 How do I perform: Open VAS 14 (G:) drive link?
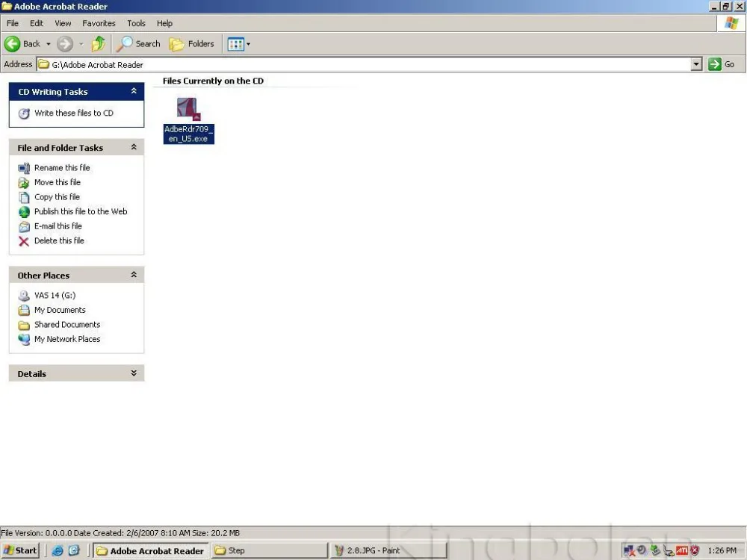click(55, 296)
